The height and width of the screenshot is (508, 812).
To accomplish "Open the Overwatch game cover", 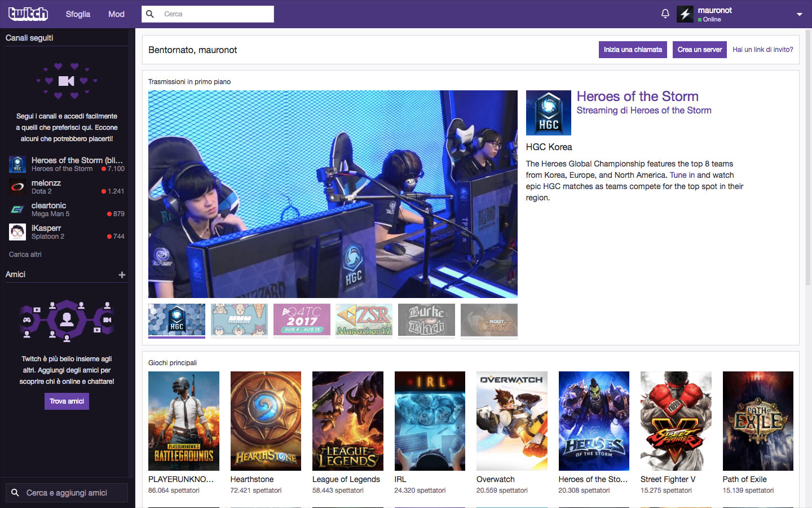I will 512,421.
